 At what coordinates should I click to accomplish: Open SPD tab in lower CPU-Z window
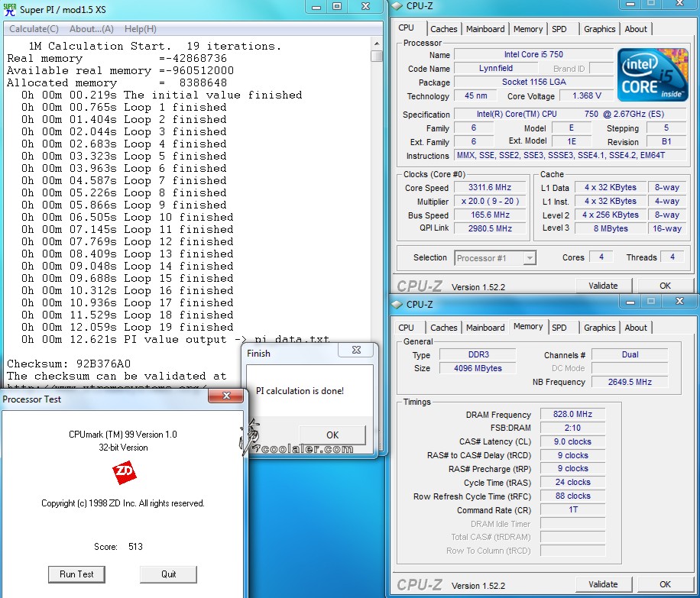point(559,328)
